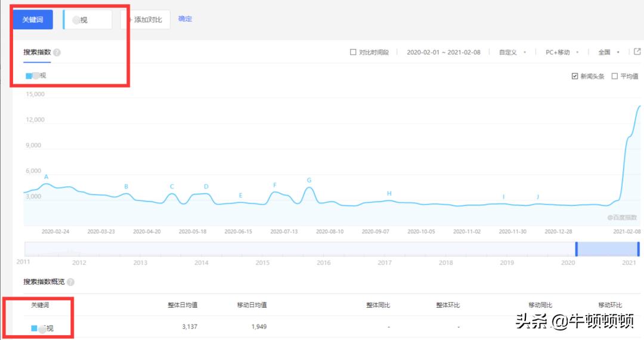Click news marker D on the chart

coord(206,187)
